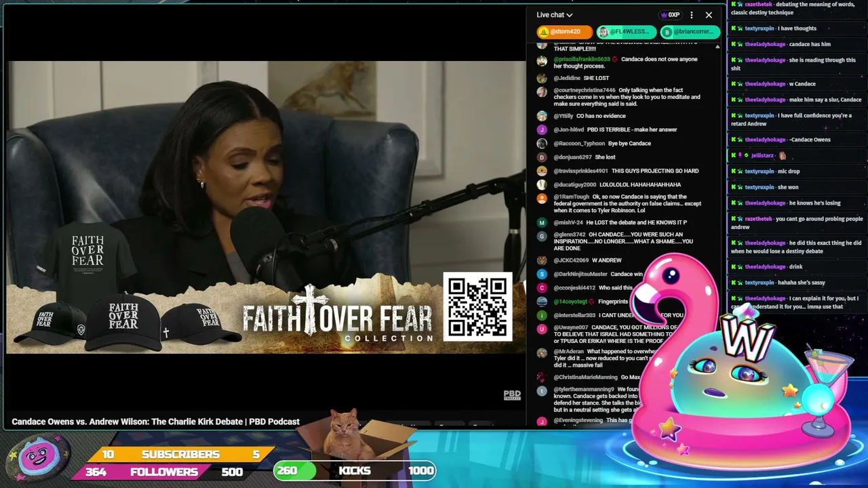Click the username @DarkNinjitsuMaster

coord(580,274)
